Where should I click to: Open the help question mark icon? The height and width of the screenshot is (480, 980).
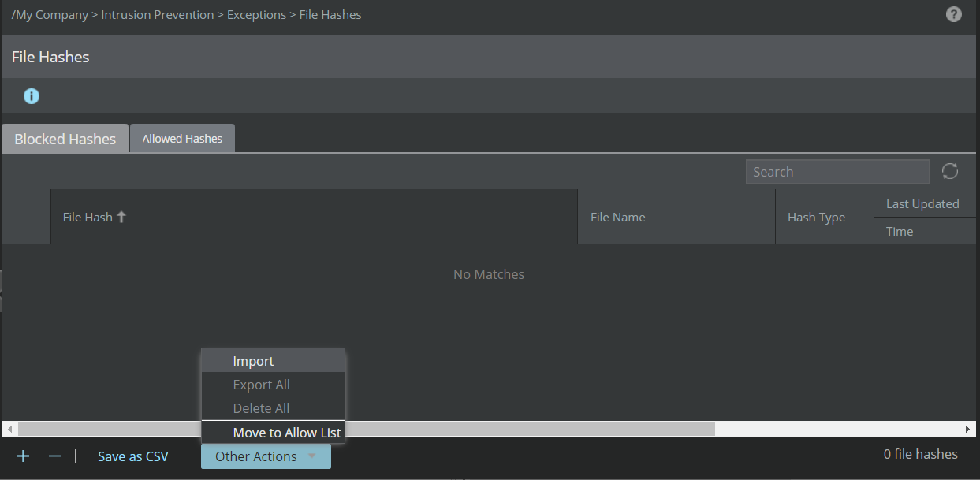(954, 14)
